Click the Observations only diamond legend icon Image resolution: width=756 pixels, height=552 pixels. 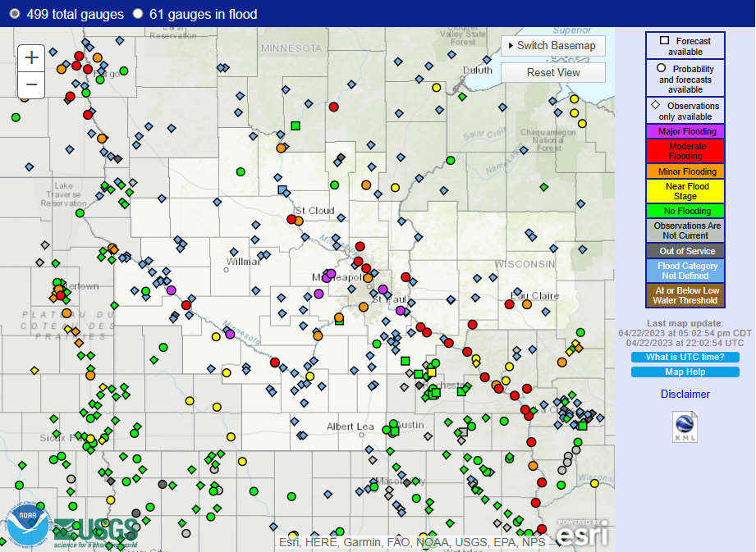(655, 104)
